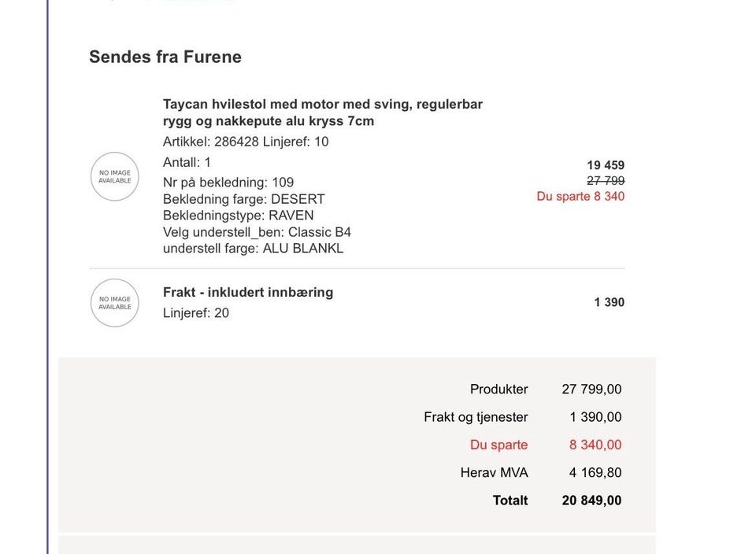Click the Frakt no-image placeholder thumbnail
The image size is (756, 554).
[115, 303]
